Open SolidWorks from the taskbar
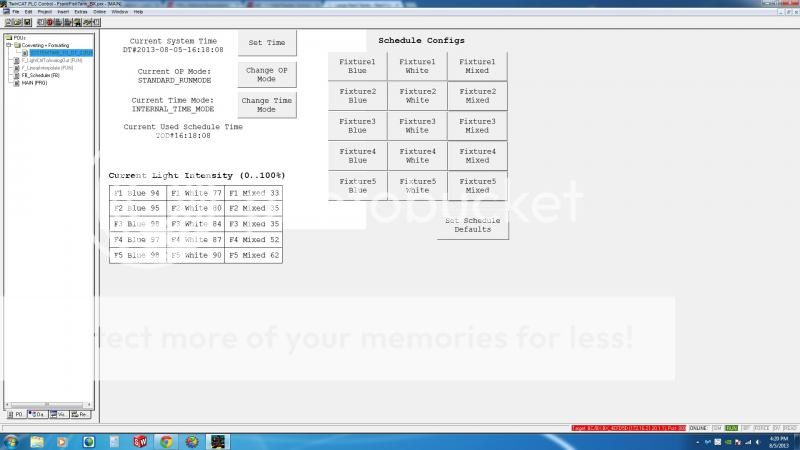This screenshot has height=450, width=800. point(140,440)
